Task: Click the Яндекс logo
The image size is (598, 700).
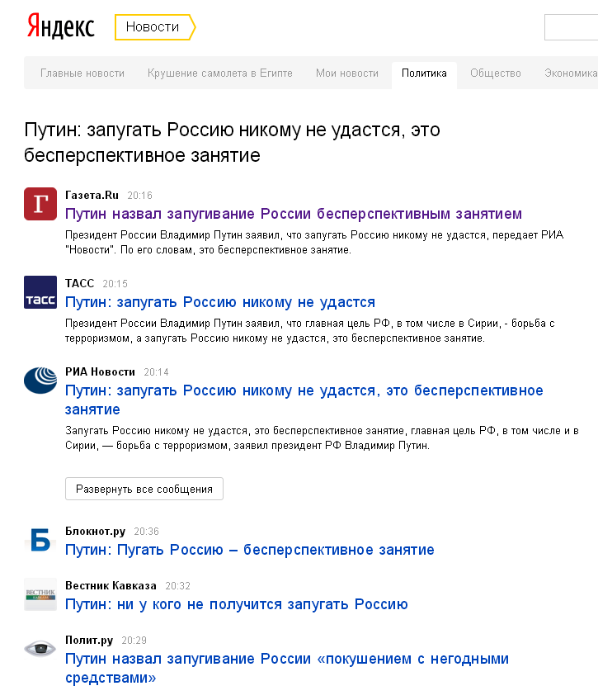Action: pyautogui.click(x=61, y=26)
